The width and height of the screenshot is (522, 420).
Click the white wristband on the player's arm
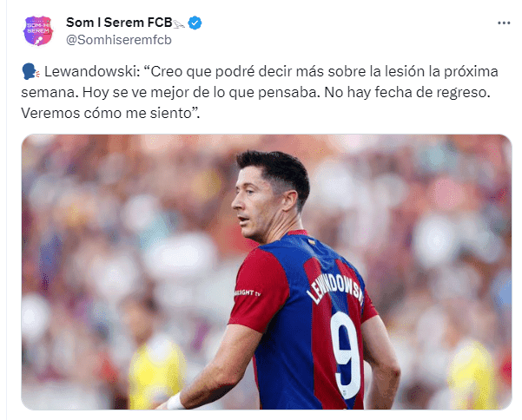(175, 402)
